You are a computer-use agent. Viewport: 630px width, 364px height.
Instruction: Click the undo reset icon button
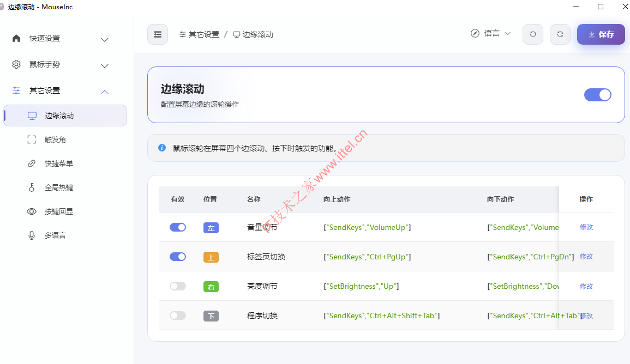533,34
